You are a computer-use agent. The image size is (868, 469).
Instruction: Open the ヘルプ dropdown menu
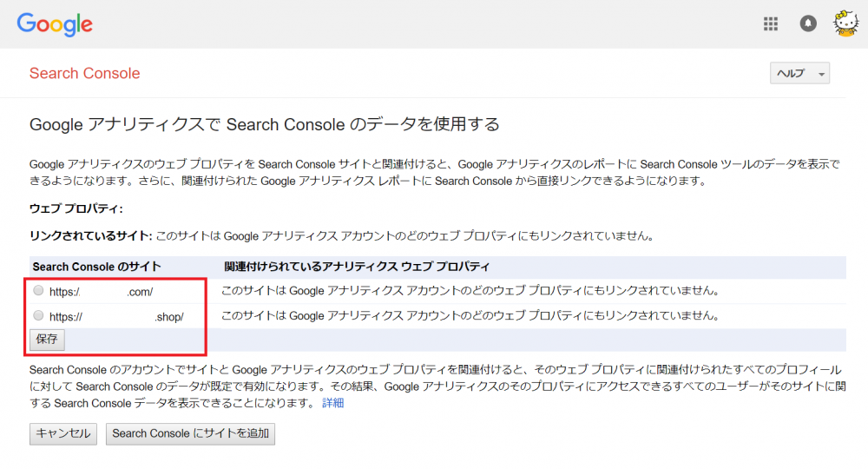tap(799, 73)
